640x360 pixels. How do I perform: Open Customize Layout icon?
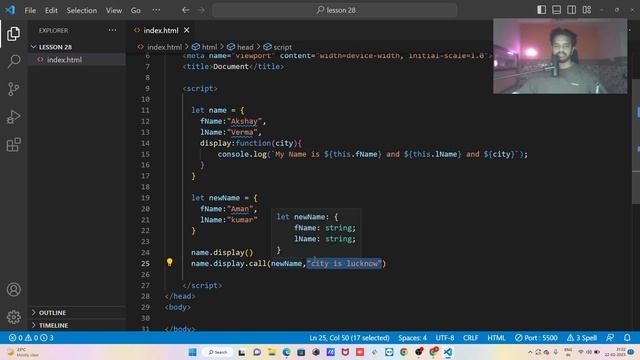click(587, 10)
